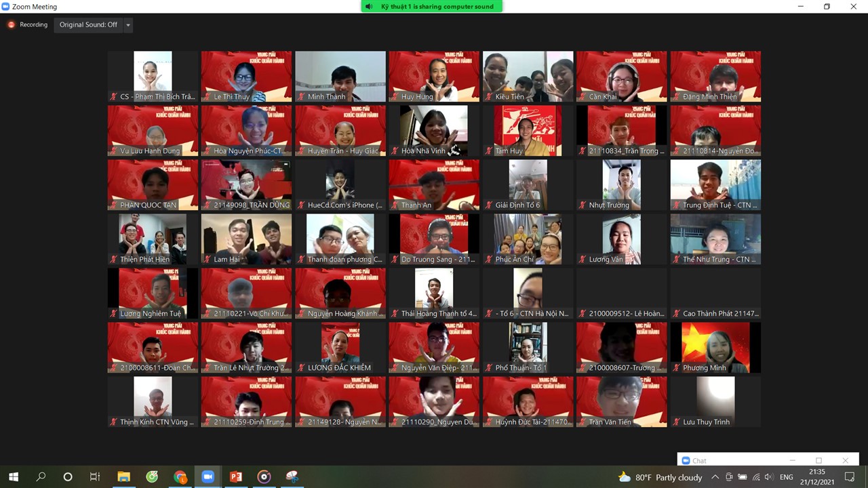Click the name label 'Giải Định Tố 6'
868x488 pixels.
coord(517,205)
